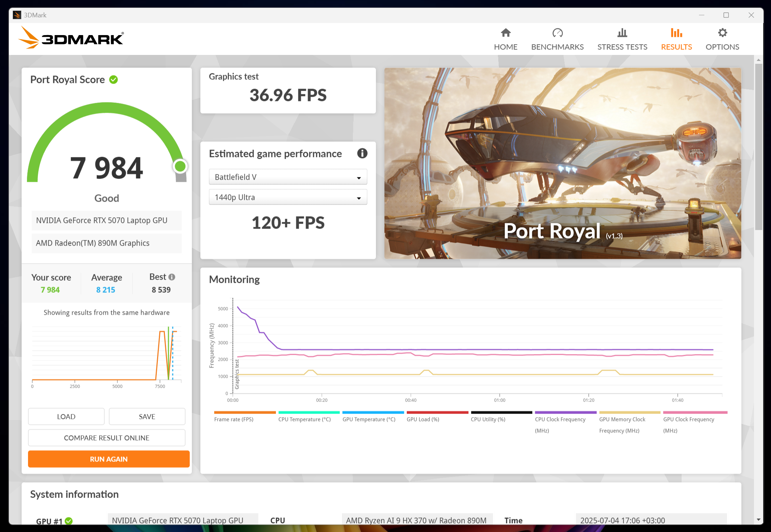
Task: Open the Stress Tests bar chart icon
Action: click(x=622, y=33)
